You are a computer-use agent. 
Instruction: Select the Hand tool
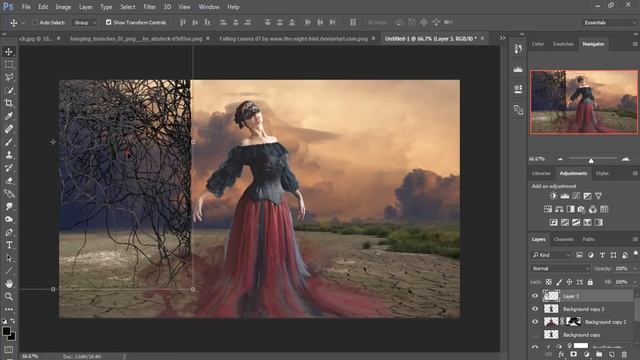pos(9,284)
